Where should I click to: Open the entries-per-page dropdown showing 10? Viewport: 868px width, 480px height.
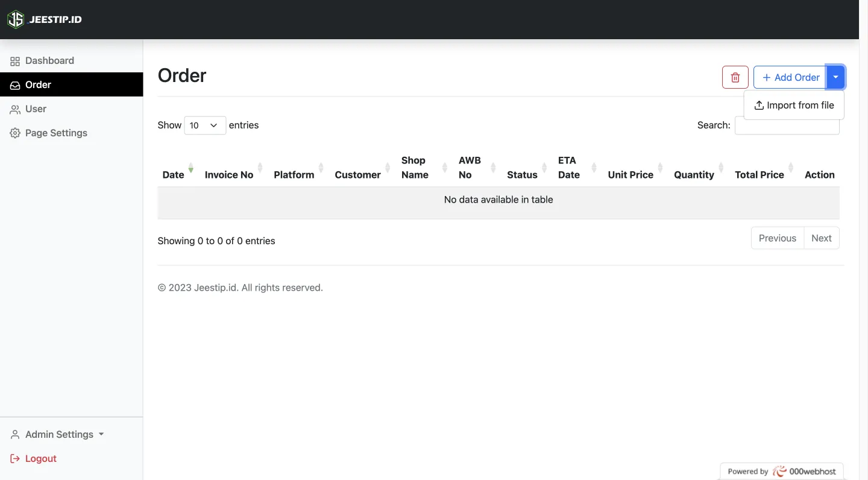(205, 125)
